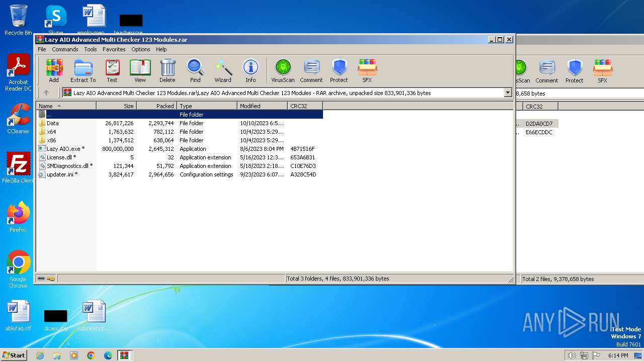Click the key password icon in status bar
This screenshot has height=362, width=644.
51,279
